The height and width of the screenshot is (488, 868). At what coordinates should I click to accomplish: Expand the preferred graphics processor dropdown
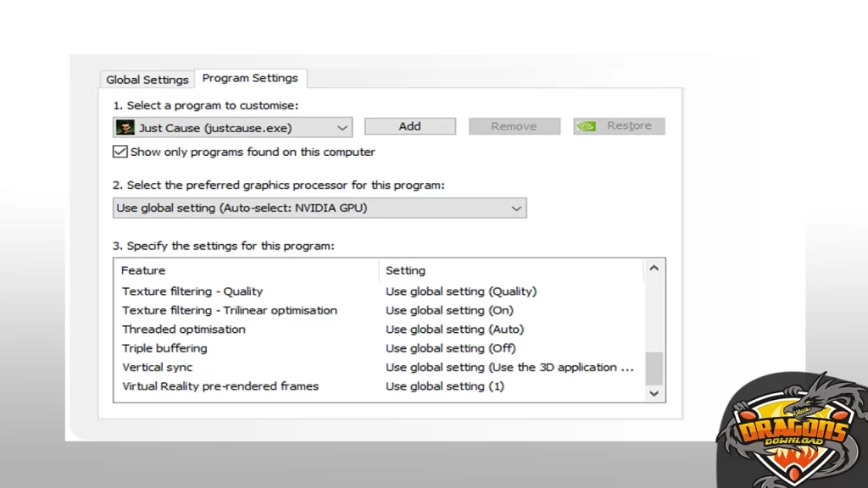pos(515,208)
